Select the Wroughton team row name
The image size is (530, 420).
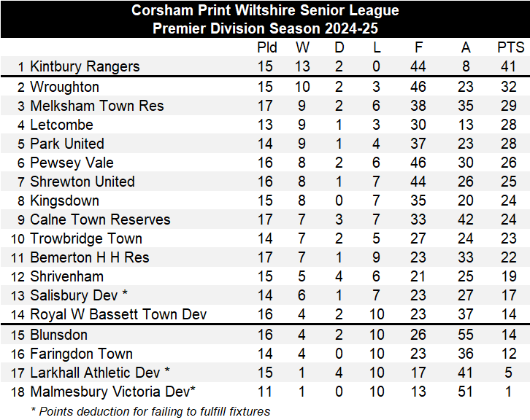point(64,87)
